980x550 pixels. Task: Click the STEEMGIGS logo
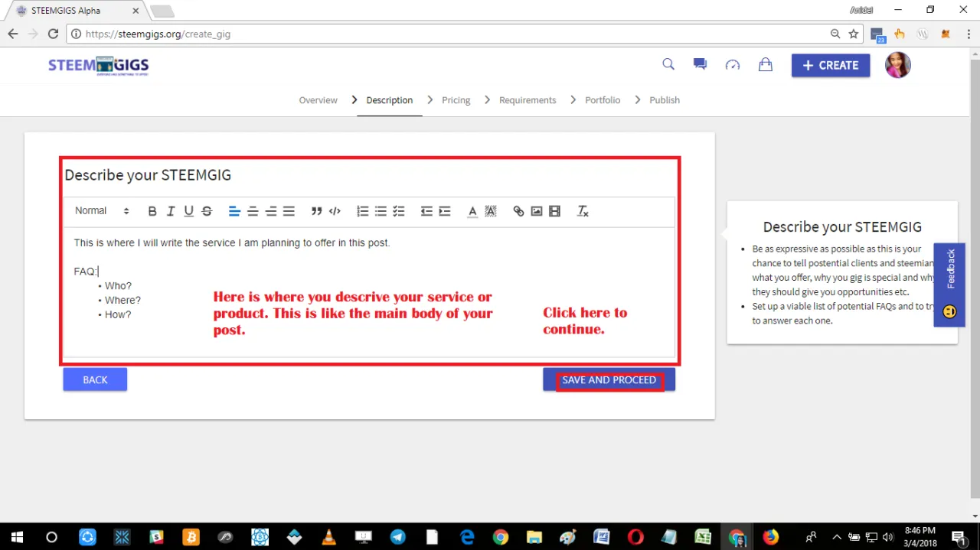pos(99,66)
